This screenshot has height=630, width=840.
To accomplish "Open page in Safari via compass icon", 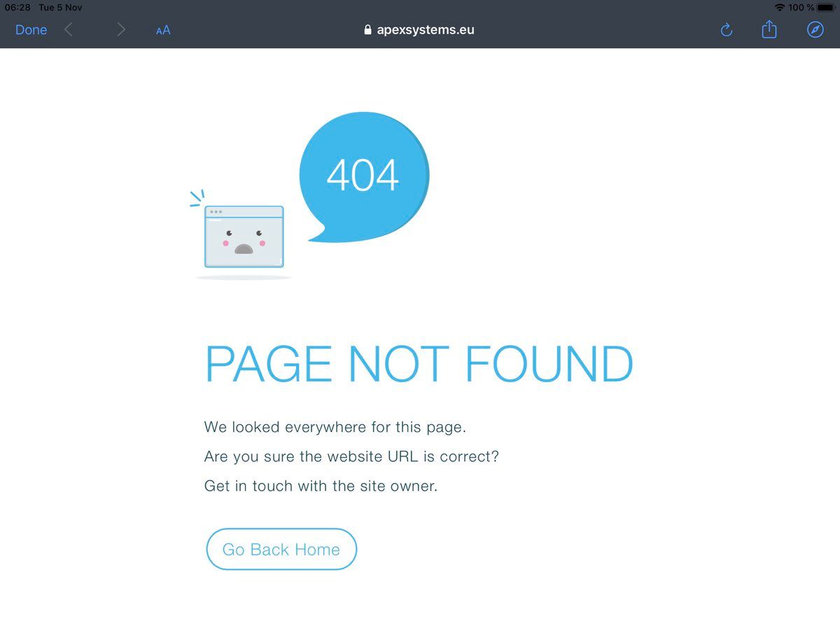I will pyautogui.click(x=815, y=29).
